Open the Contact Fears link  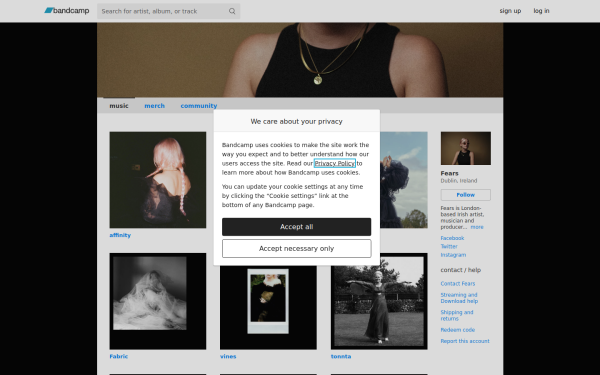pos(458,284)
